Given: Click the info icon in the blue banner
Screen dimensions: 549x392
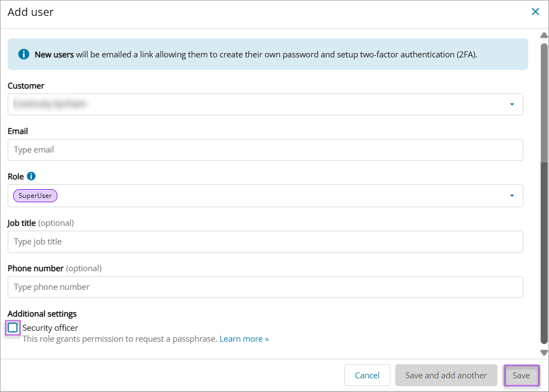Looking at the screenshot, I should pyautogui.click(x=24, y=54).
